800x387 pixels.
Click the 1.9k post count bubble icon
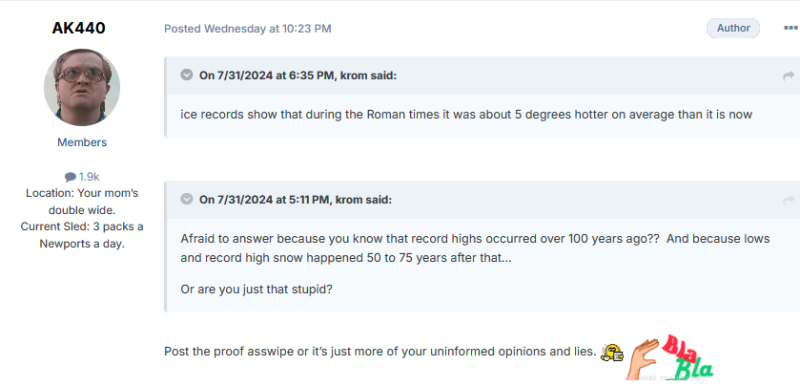click(x=70, y=177)
